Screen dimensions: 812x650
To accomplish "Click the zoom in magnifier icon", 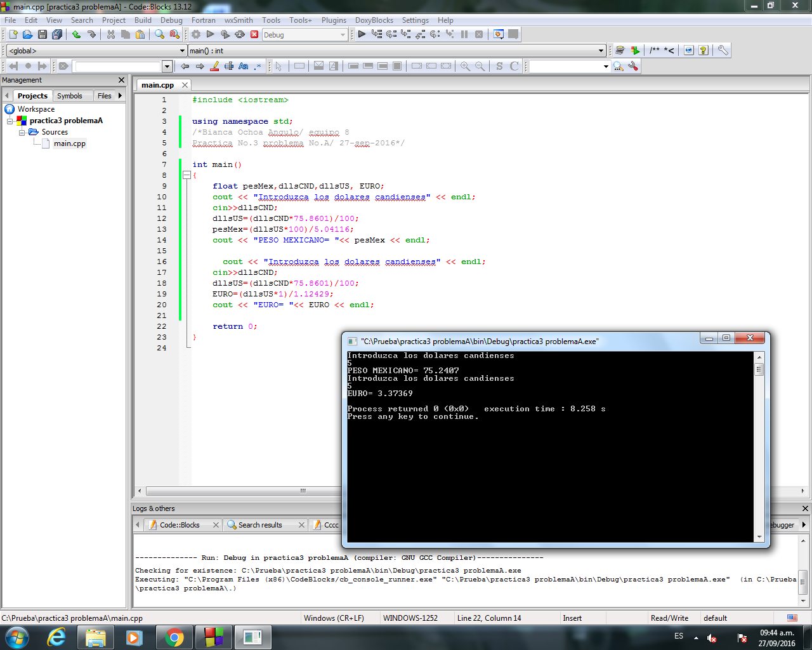I will tap(466, 66).
